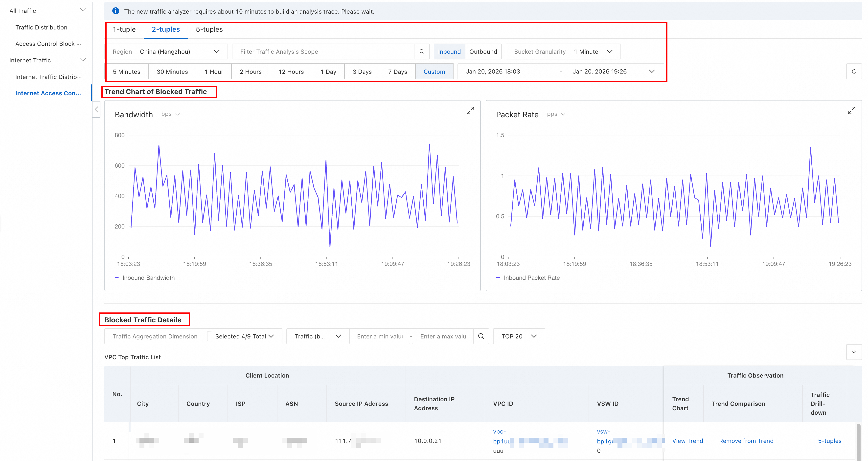Expand the Bandwidth chart to fullscreen
868x461 pixels.
pos(470,111)
